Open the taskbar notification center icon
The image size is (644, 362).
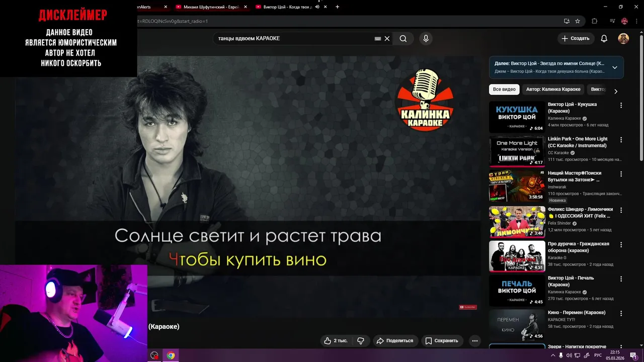(x=633, y=355)
